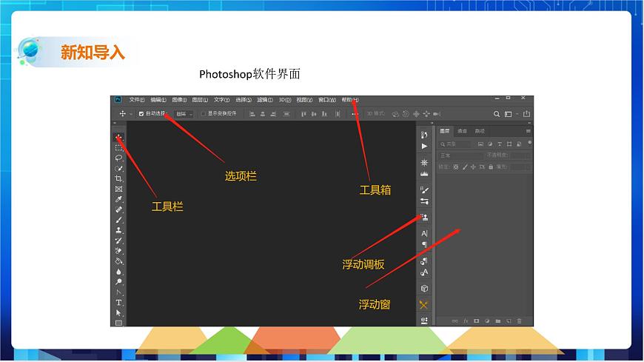Click align left edges button
Viewport: 644px width, 362px height.
[252, 114]
